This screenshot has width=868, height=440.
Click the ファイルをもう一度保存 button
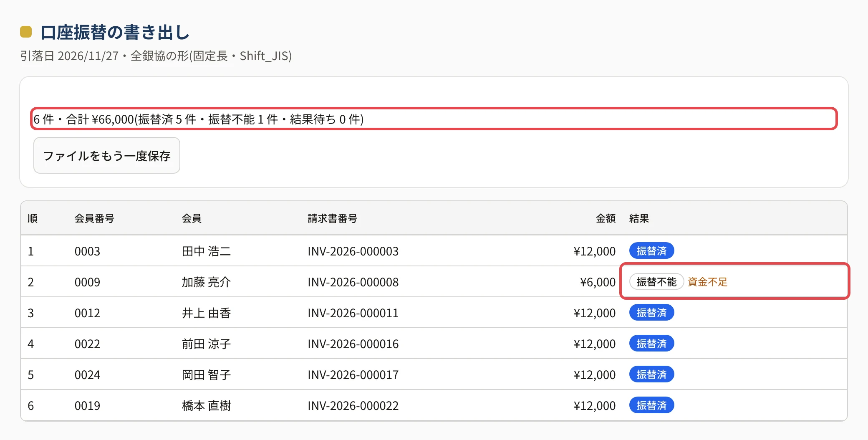[107, 155]
